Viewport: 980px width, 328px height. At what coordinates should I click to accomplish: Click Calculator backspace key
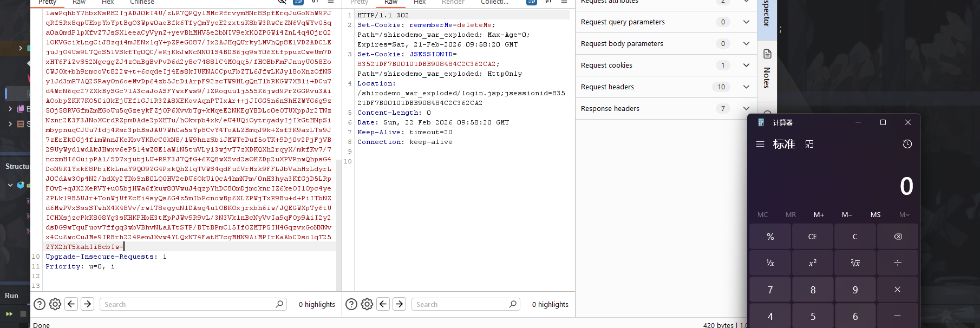[897, 237]
